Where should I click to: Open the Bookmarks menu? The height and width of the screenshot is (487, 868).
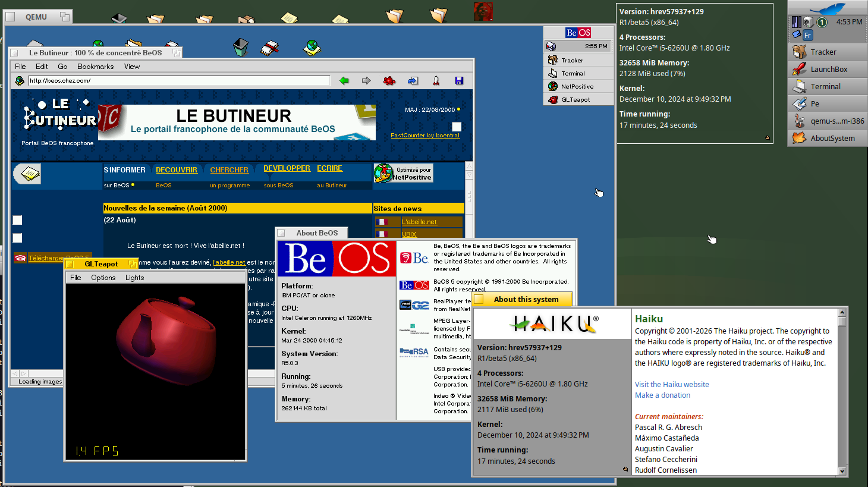(x=95, y=67)
